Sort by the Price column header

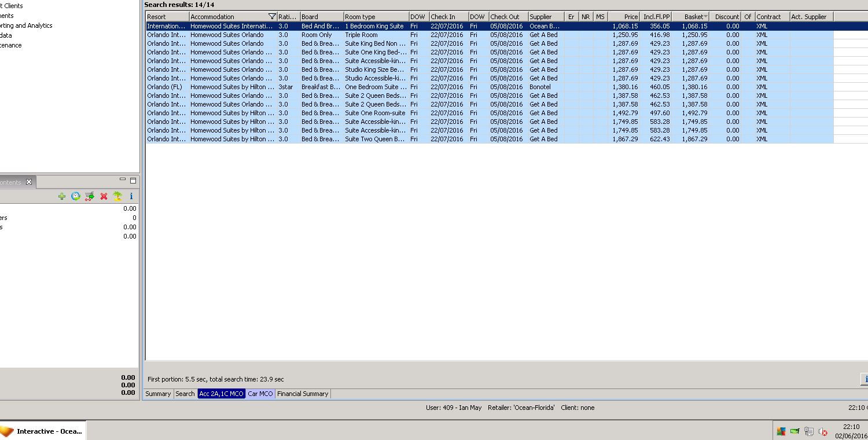click(x=624, y=17)
